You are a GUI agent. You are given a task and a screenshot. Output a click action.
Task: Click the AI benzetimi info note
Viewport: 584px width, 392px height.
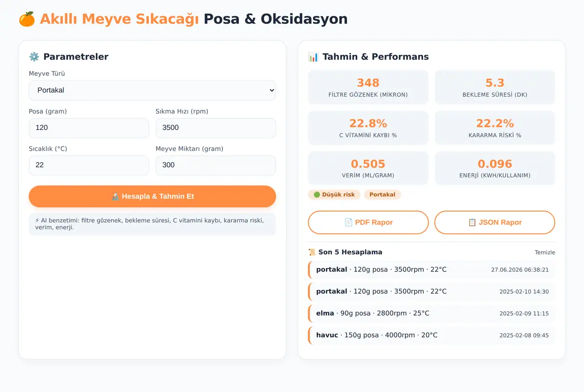pos(152,224)
